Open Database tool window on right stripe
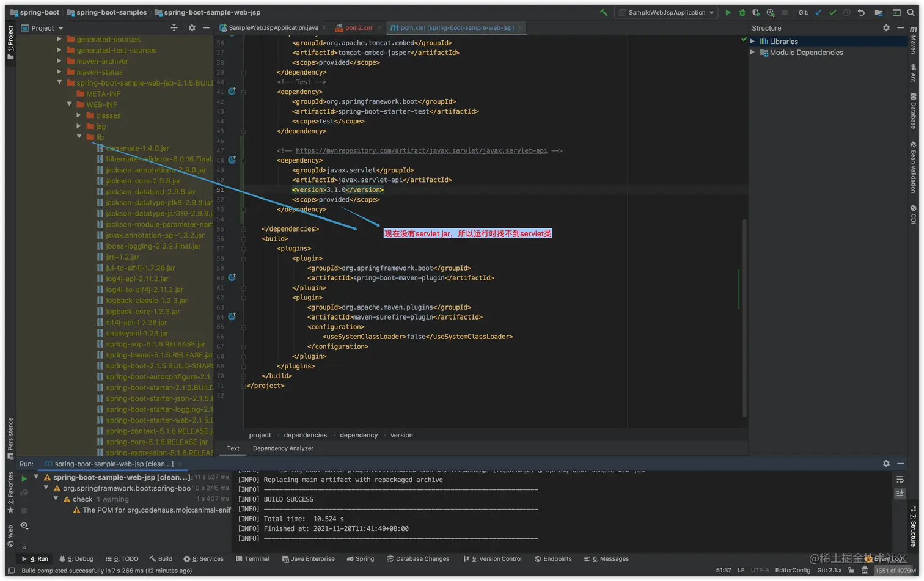This screenshot has width=924, height=581. tap(914, 111)
